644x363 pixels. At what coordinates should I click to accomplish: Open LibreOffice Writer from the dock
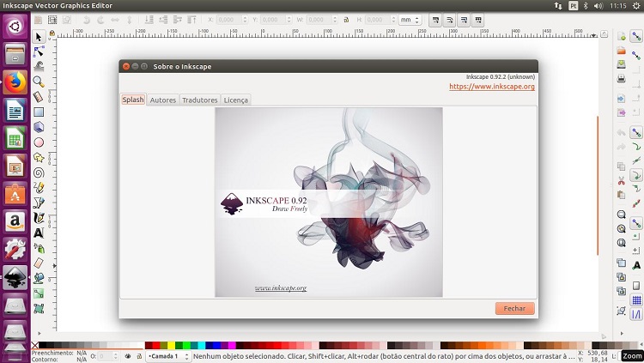click(x=15, y=110)
